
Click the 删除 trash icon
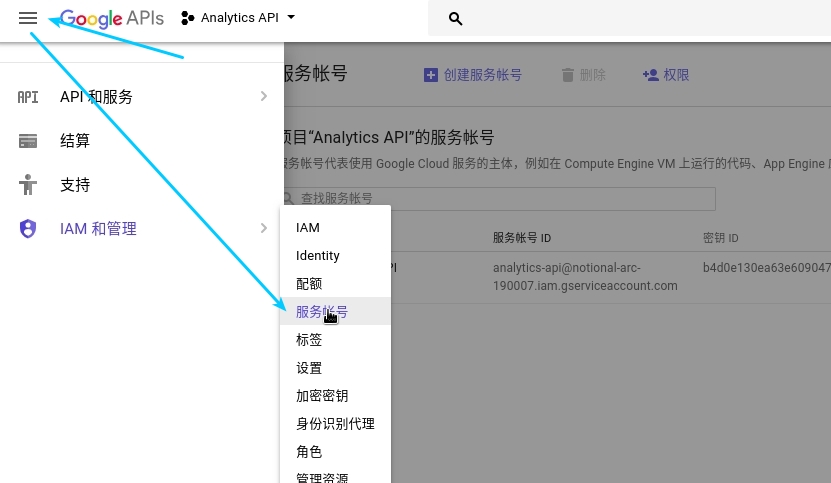point(568,75)
